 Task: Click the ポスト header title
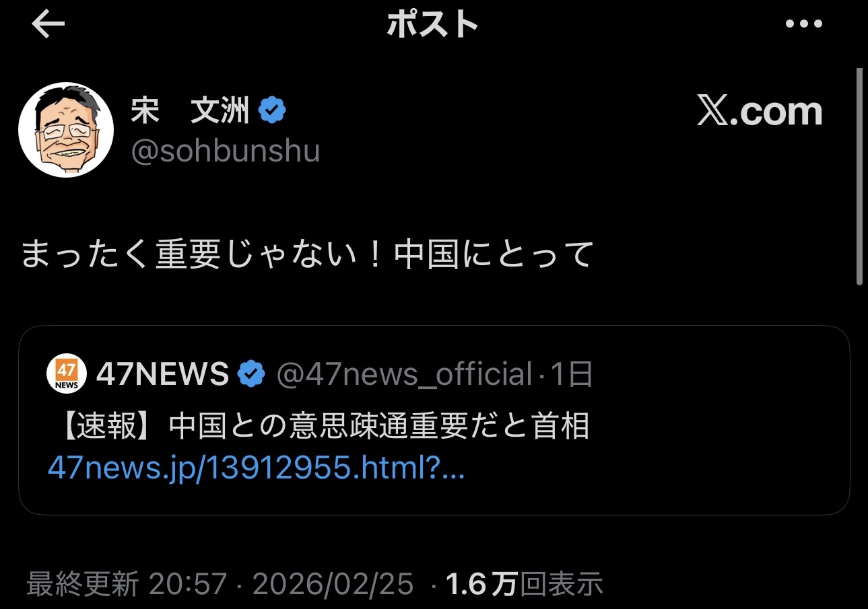coord(433,25)
